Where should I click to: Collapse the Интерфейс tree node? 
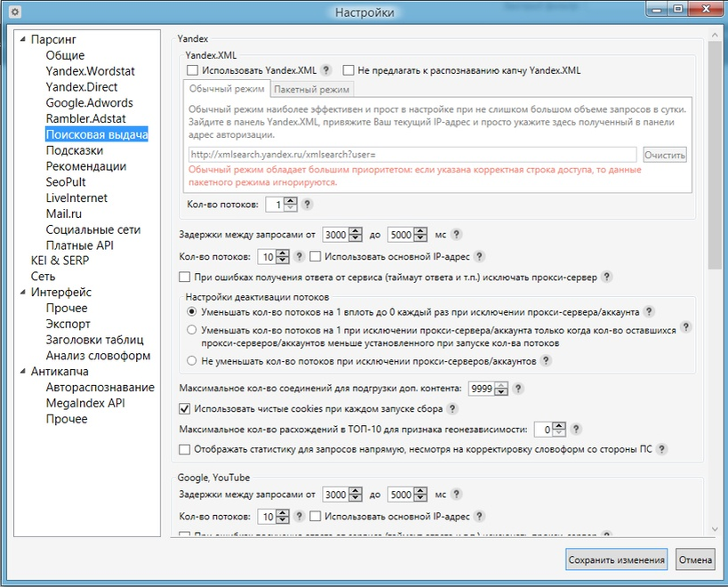[23, 292]
